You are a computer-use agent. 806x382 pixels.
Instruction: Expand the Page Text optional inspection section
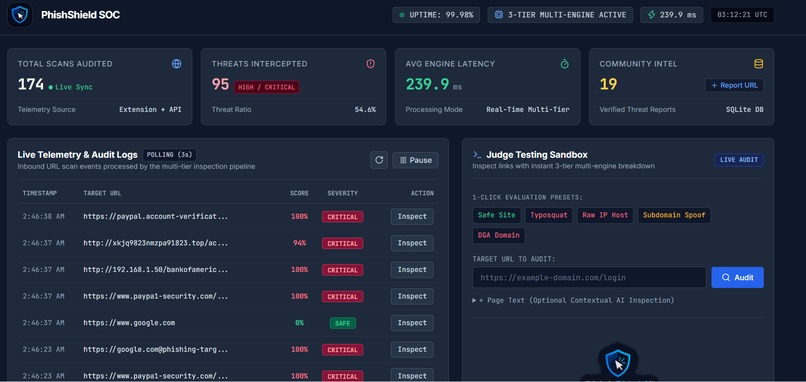[573, 300]
